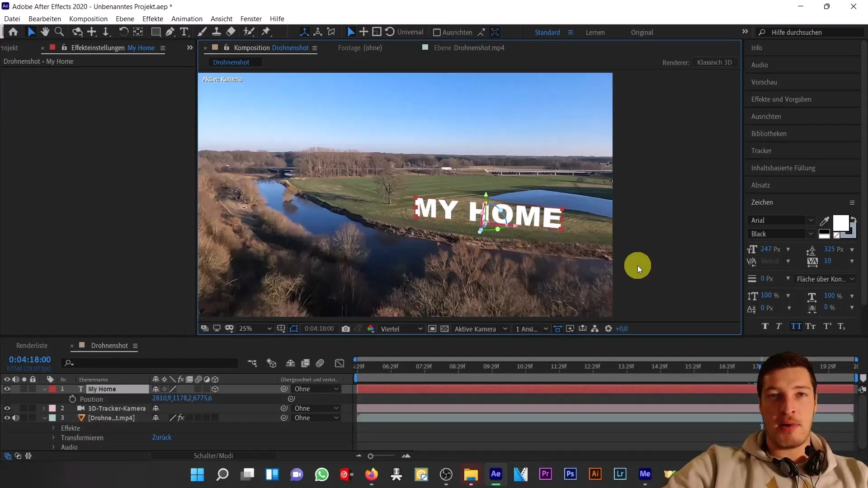Toggle the Ausrichten snapping checkbox

tap(437, 33)
